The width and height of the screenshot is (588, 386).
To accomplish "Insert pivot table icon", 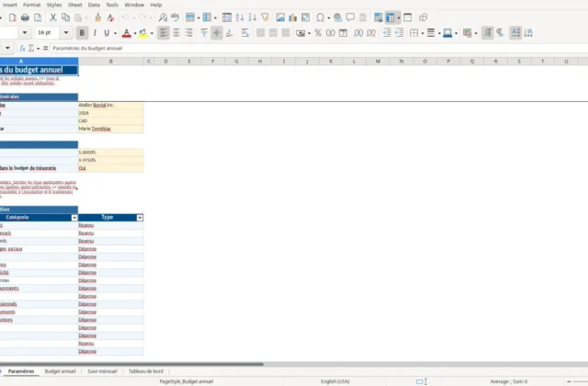I will click(306, 17).
